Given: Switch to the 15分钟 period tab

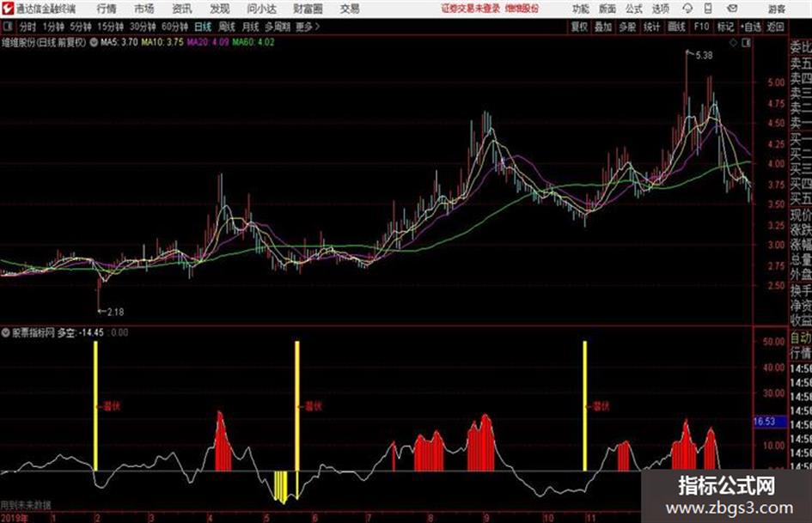Looking at the screenshot, I should pos(110,27).
